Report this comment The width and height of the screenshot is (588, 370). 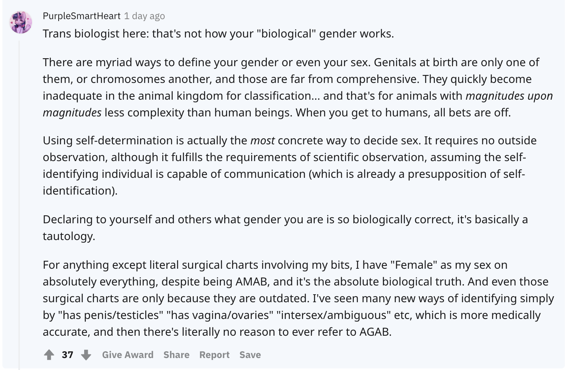pos(214,355)
